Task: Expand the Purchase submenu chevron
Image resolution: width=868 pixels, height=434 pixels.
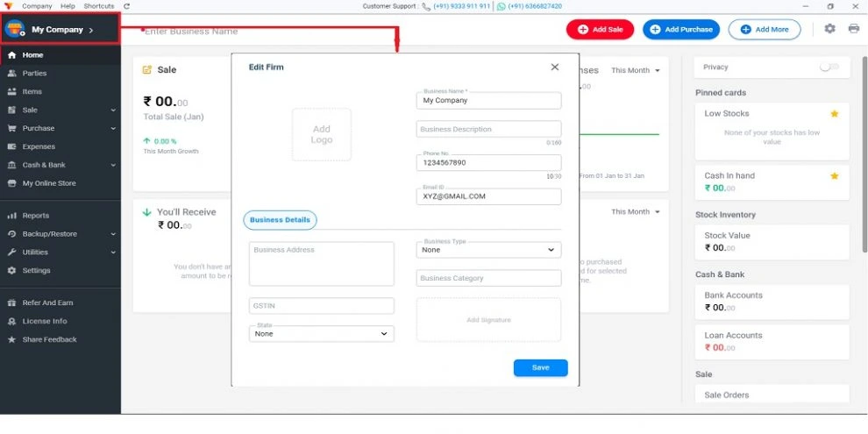Action: [x=113, y=128]
